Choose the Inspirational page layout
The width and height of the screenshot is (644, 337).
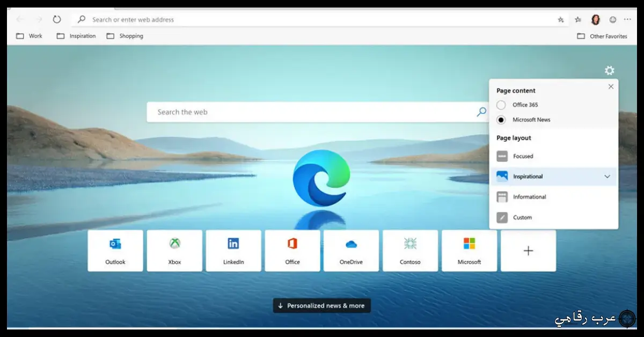(x=553, y=177)
